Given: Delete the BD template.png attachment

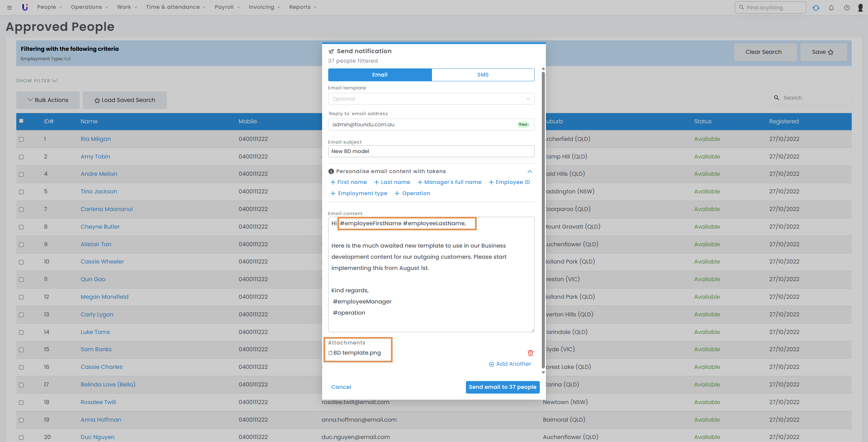Looking at the screenshot, I should pyautogui.click(x=530, y=353).
